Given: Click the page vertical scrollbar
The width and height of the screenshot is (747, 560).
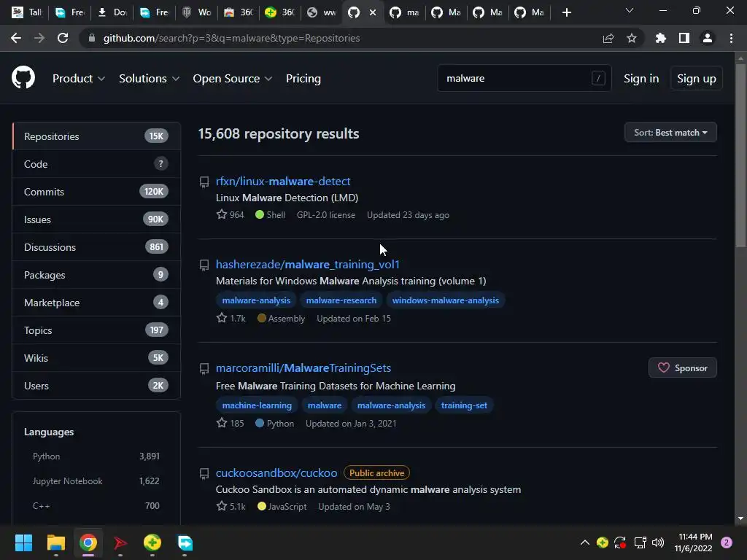Looking at the screenshot, I should pos(740,155).
